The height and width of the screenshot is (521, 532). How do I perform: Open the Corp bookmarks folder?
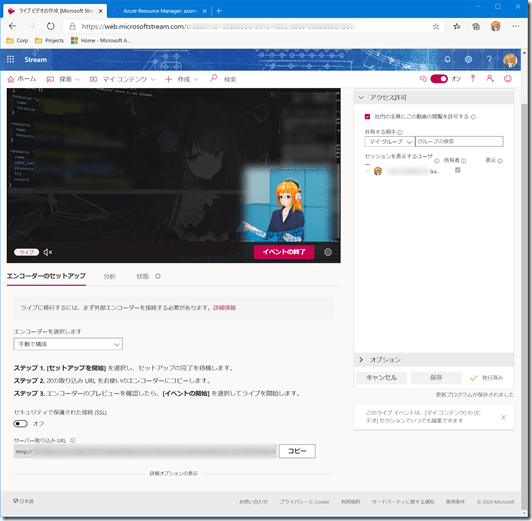tap(17, 40)
